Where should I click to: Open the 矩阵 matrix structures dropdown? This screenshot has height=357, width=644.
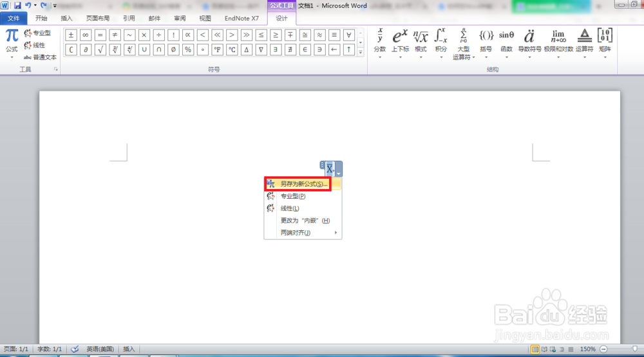pos(605,44)
